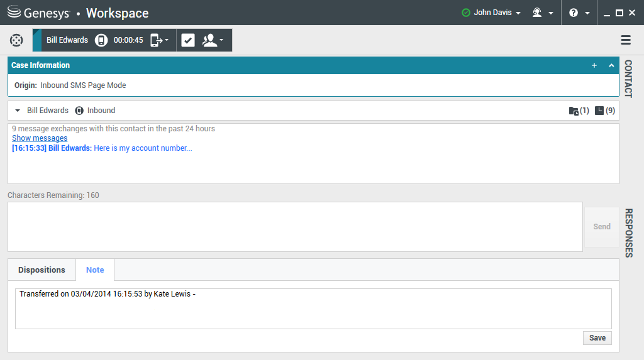Expand the Bill Edwards party dropdown arrow
The image size is (644, 360).
(18, 111)
